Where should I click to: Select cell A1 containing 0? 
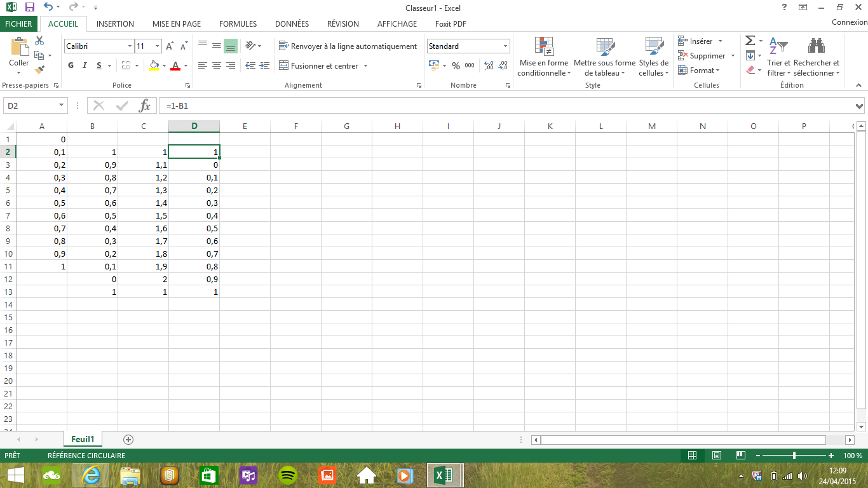click(42, 139)
